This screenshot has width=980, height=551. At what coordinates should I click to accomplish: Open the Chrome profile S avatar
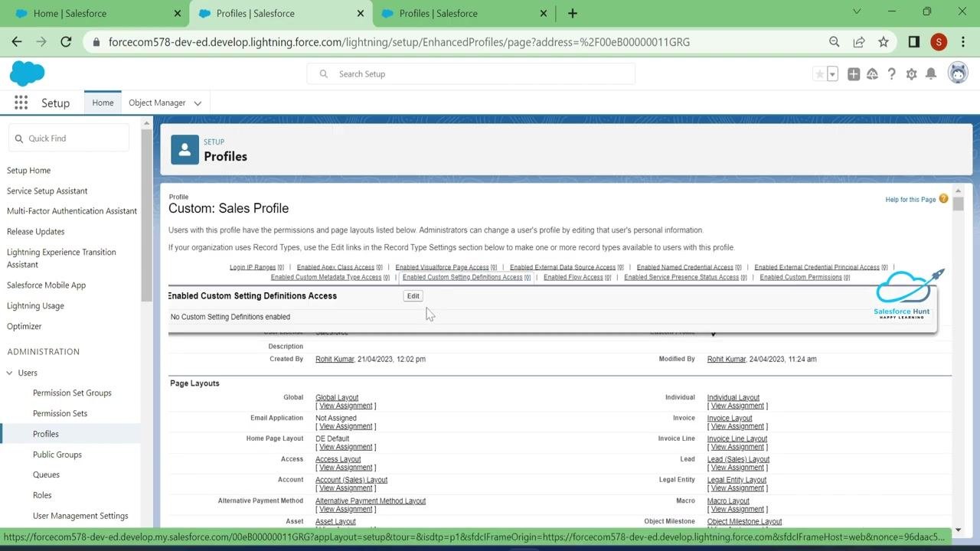(x=939, y=42)
